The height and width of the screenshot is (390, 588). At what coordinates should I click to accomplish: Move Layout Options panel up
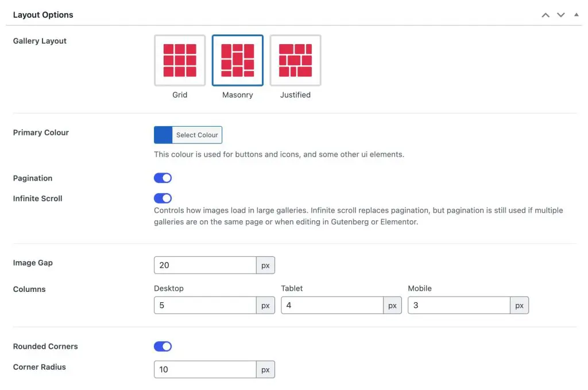[x=546, y=15]
